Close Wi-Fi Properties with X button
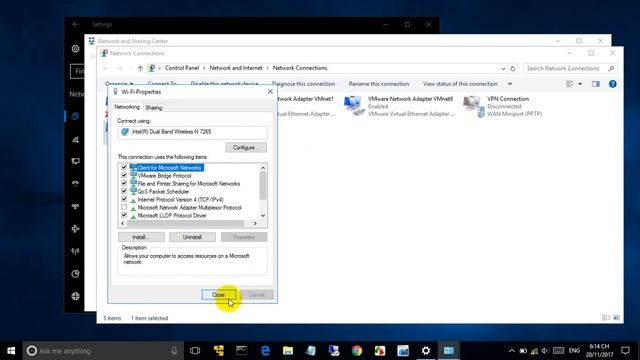 [270, 91]
